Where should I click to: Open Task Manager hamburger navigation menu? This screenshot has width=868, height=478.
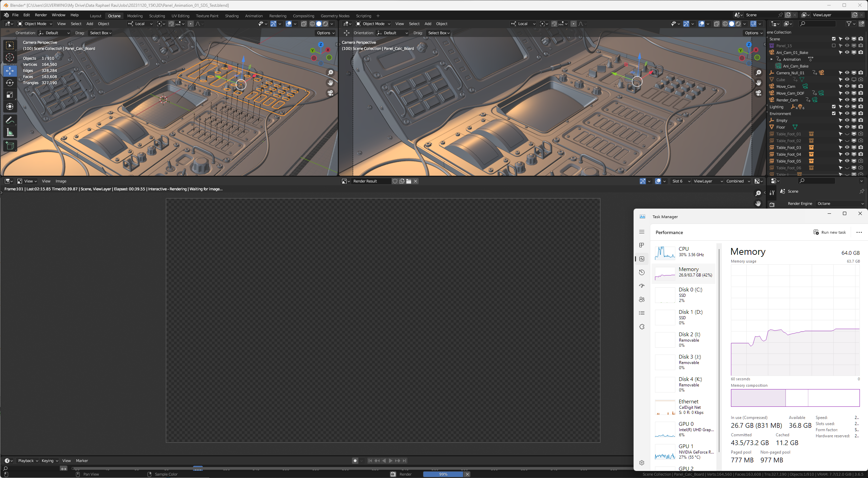coord(642,232)
